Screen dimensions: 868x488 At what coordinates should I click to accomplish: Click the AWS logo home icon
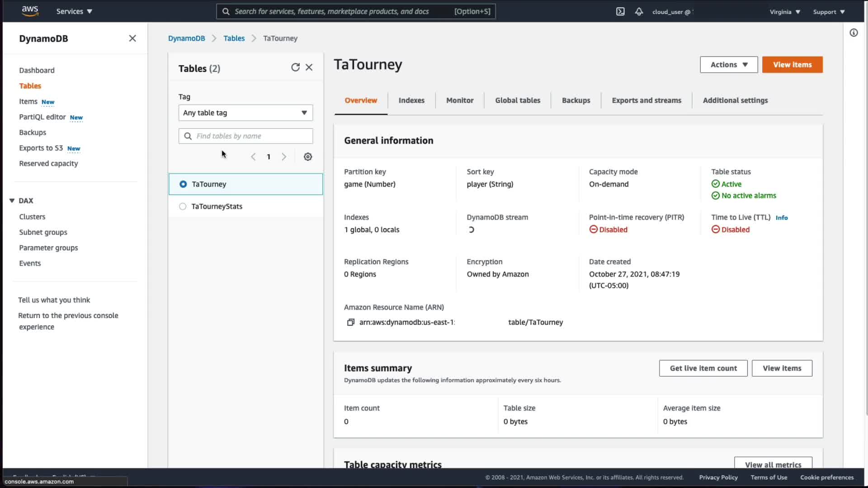pyautogui.click(x=30, y=11)
